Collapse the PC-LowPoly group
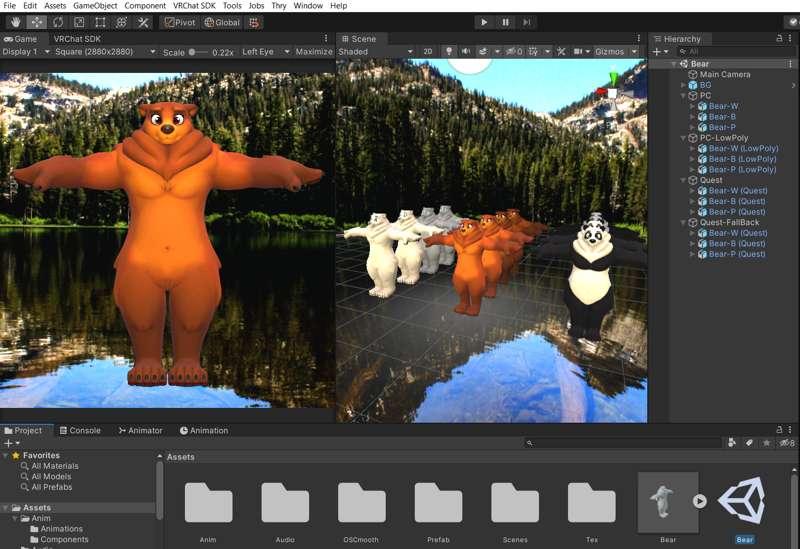The height and width of the screenshot is (549, 800). coord(684,138)
